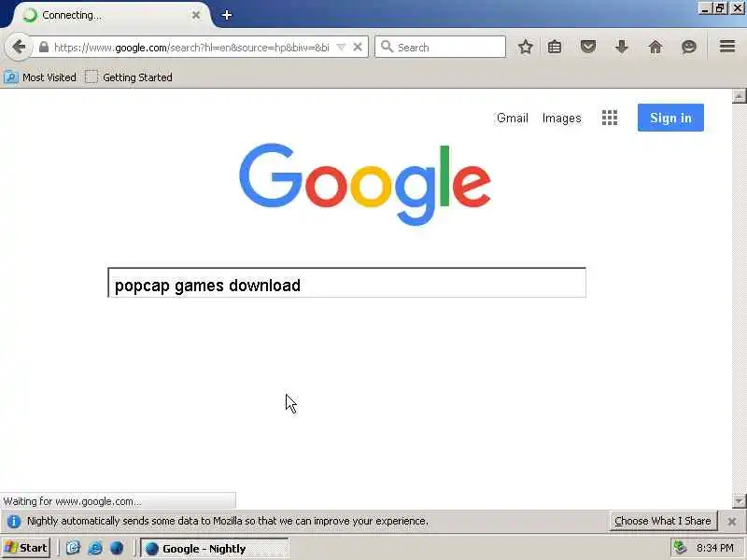This screenshot has height=560, width=747.
Task: Open Most Visited bookmarks folder
Action: click(40, 77)
